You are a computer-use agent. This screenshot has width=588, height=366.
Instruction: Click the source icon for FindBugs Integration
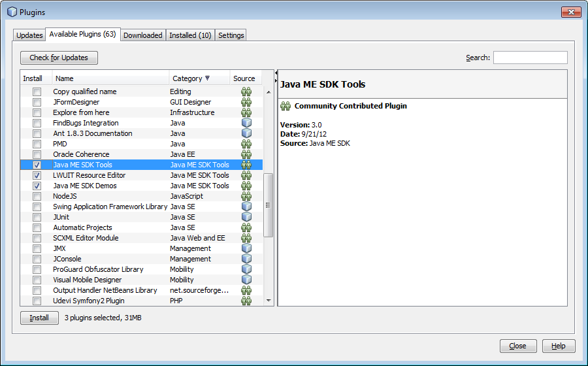pos(246,123)
